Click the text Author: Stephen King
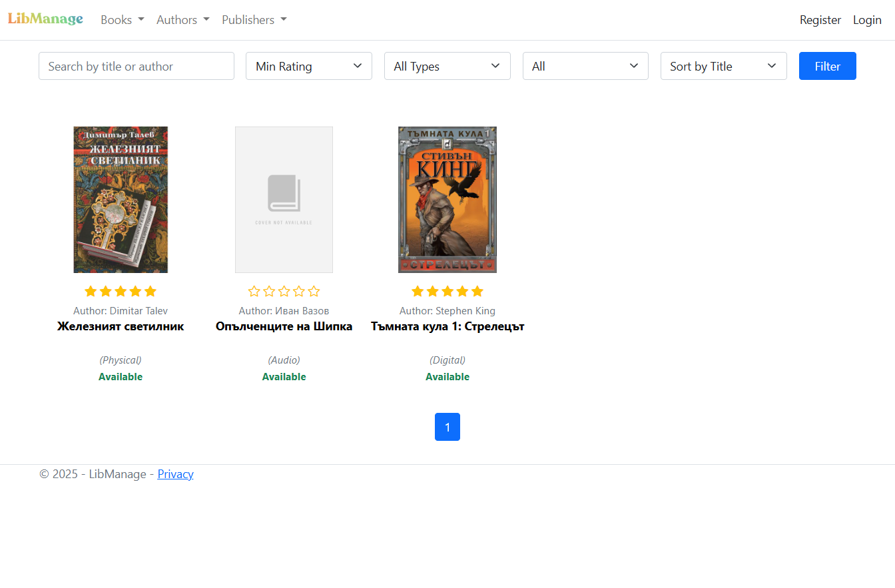895x588 pixels. pos(447,311)
